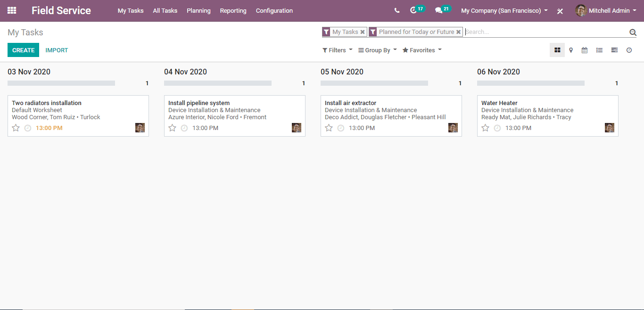Switch to map view
Viewport: 644px width, 310px height.
pos(571,50)
